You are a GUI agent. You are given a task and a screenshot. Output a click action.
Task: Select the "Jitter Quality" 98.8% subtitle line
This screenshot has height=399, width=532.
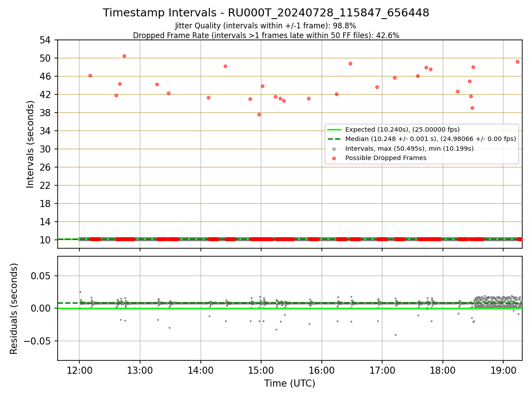(x=266, y=26)
